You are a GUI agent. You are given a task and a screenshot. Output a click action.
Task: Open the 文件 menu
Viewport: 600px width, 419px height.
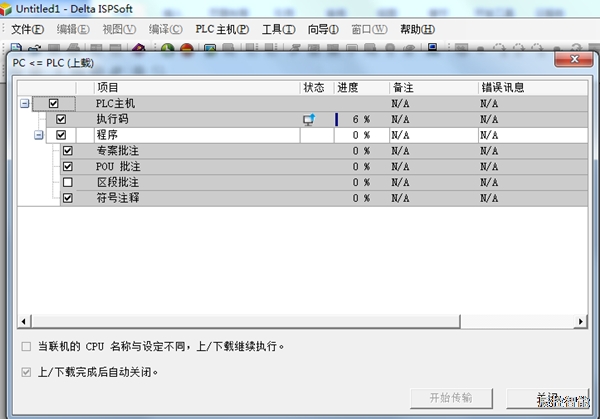pyautogui.click(x=27, y=29)
